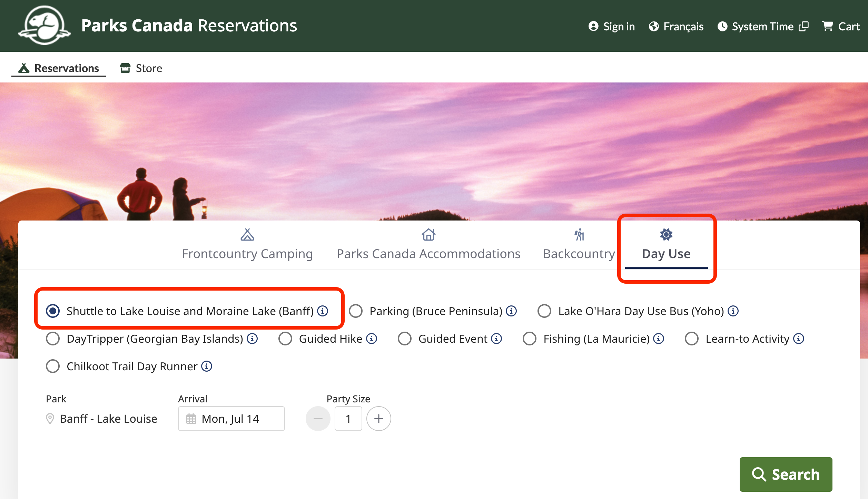Switch to Backcountry tab
The width and height of the screenshot is (868, 499).
tap(579, 244)
